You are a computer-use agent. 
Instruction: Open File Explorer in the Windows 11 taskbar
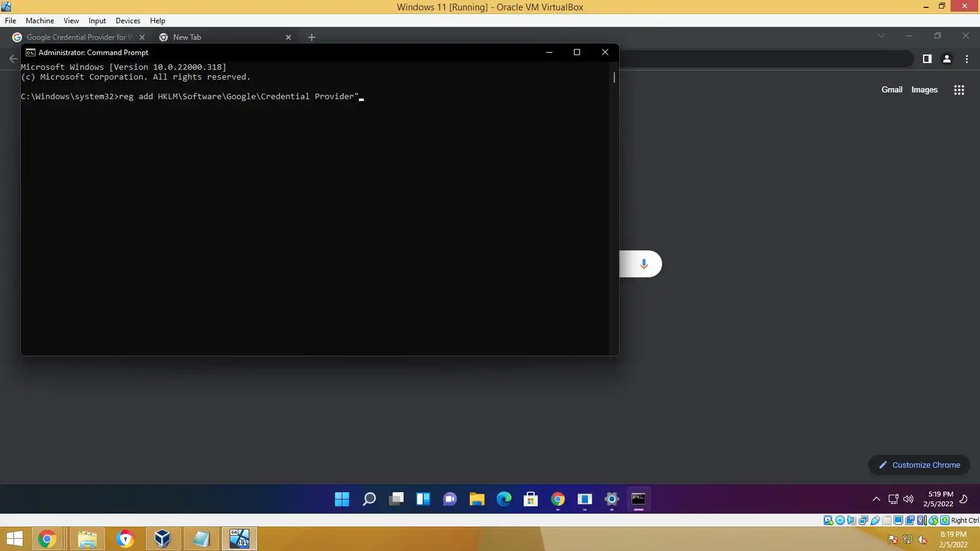coord(477,500)
